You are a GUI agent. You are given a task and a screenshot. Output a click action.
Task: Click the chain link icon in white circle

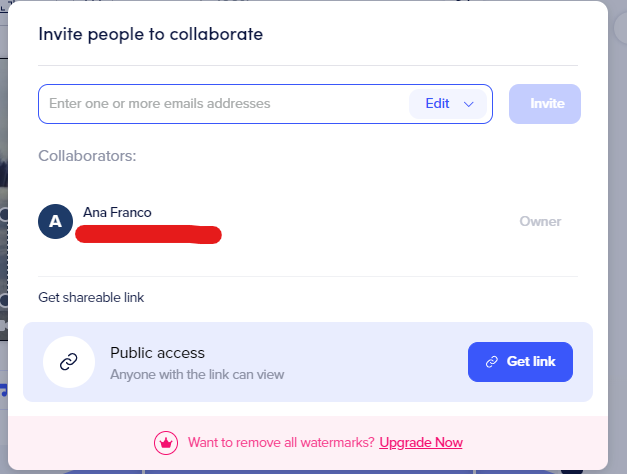(69, 362)
